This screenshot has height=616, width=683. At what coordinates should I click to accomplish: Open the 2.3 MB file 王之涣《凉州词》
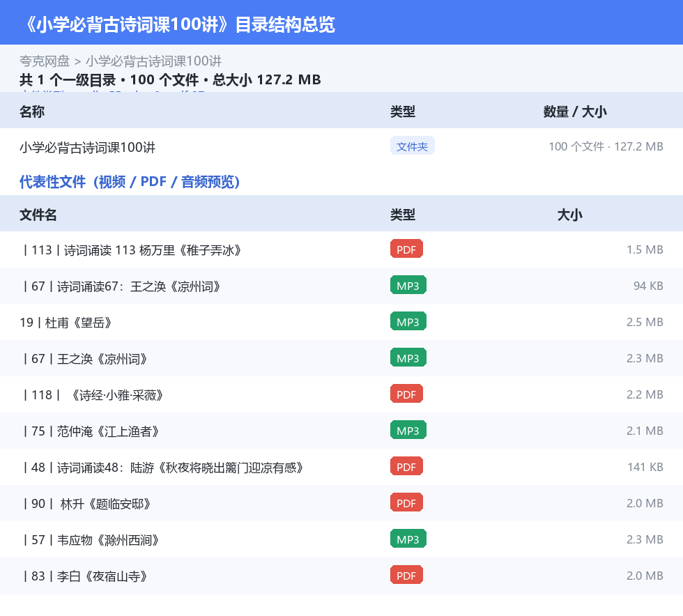pos(85,359)
